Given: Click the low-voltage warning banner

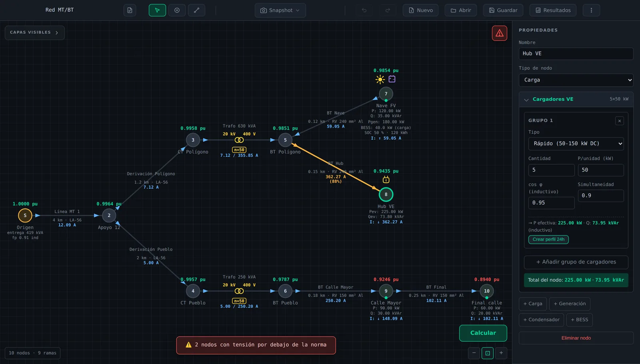Looking at the screenshot, I should 256,345.
